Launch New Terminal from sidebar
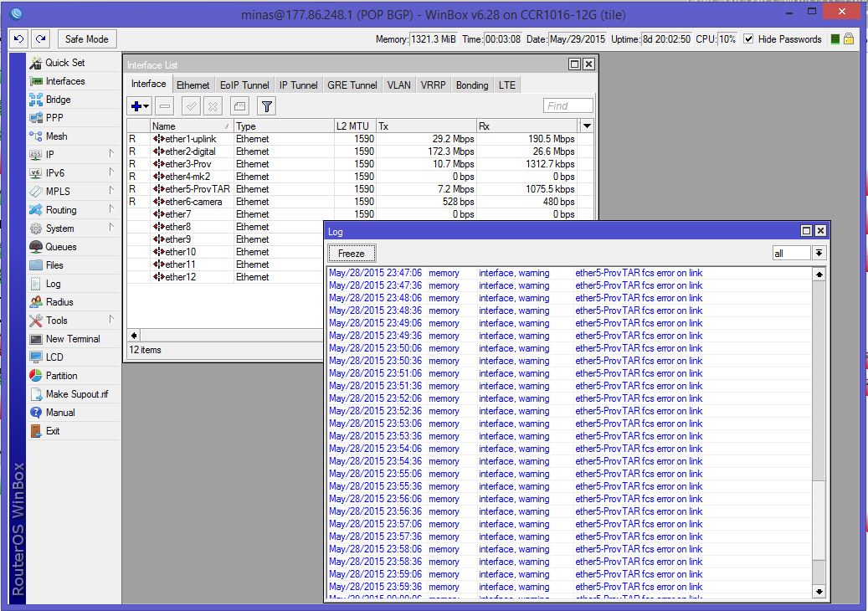This screenshot has height=611, width=868. tap(72, 339)
